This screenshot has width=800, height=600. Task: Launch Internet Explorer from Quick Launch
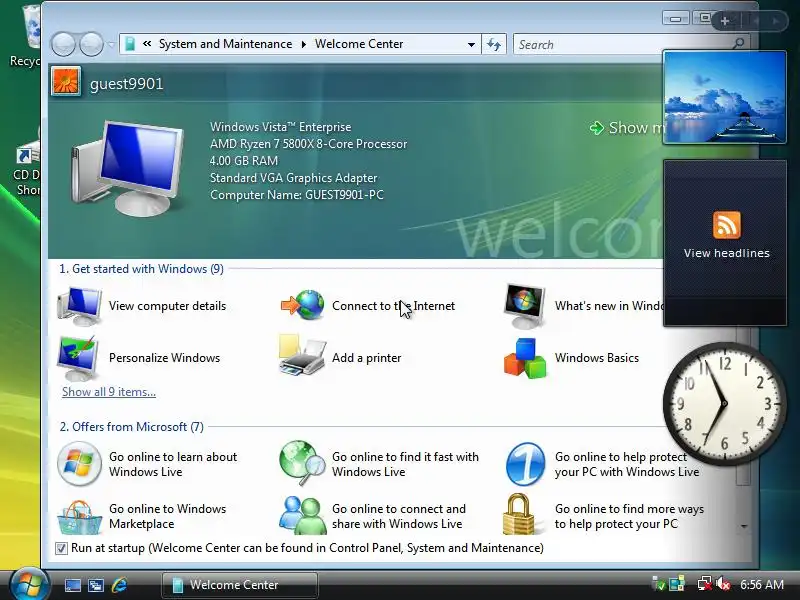coord(119,585)
